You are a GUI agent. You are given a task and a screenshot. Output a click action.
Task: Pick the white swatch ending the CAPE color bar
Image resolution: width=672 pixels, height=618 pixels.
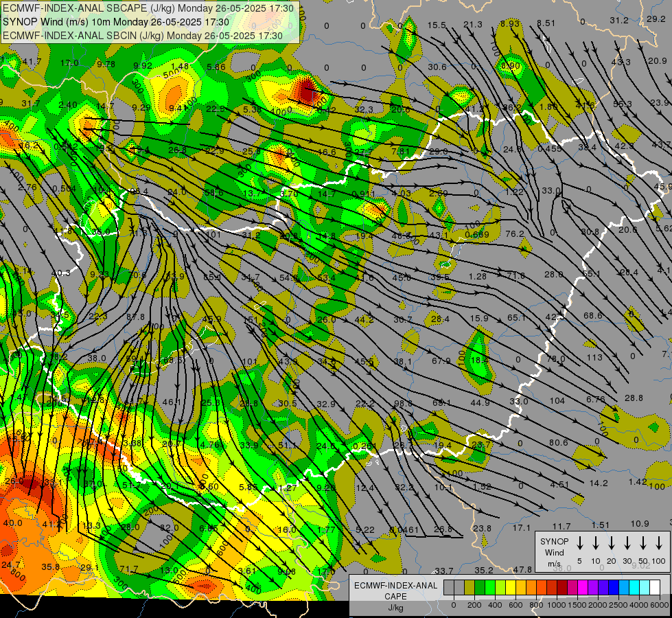654,587
